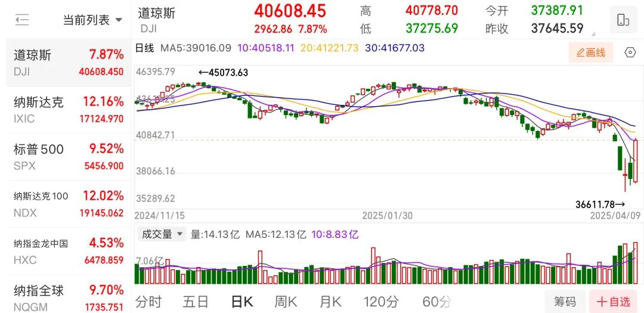Click the 10:40518.11 moving average label
644x313 pixels.
click(x=266, y=48)
